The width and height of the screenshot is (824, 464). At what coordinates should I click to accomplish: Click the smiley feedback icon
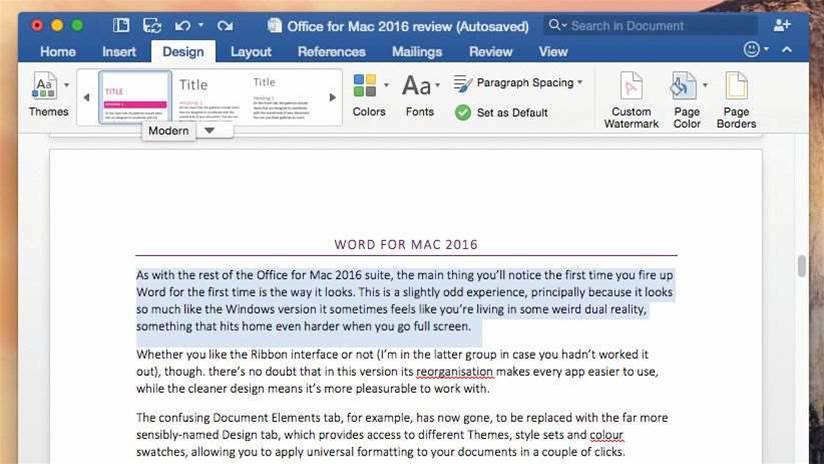click(x=752, y=49)
